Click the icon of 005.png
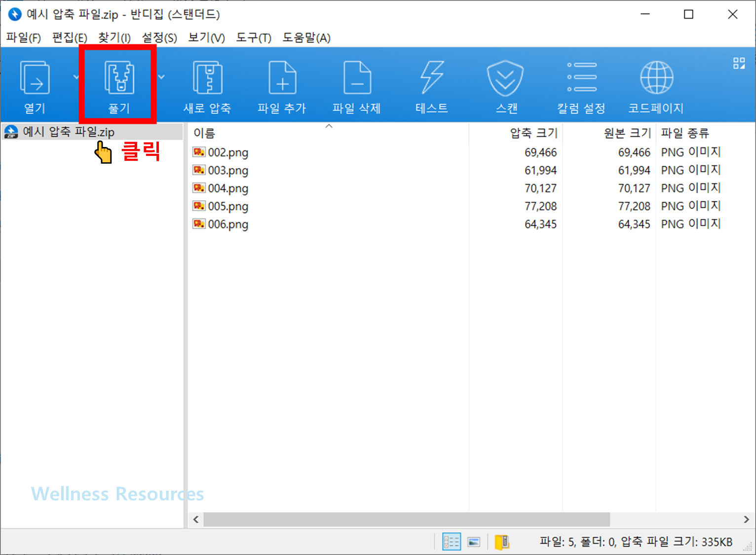Image resolution: width=756 pixels, height=555 pixels. tap(199, 206)
